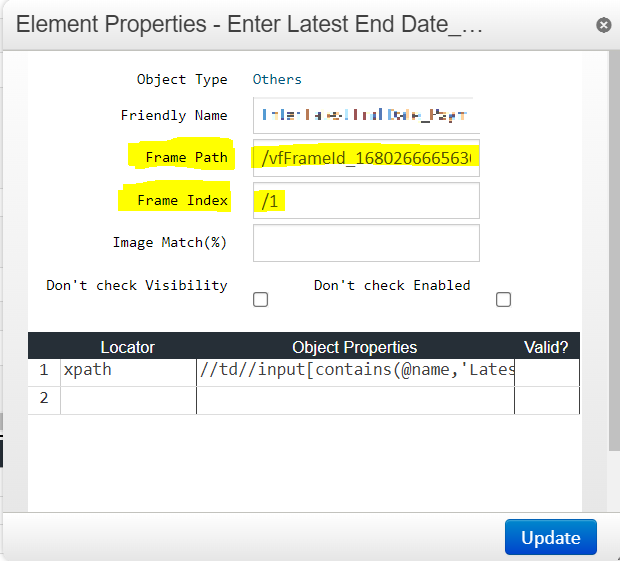Enable Don't check Visibility checkbox
620x561 pixels.
pyautogui.click(x=260, y=299)
